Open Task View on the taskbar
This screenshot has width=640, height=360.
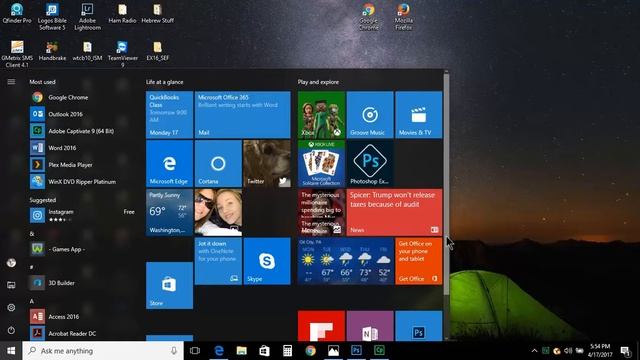click(x=195, y=351)
